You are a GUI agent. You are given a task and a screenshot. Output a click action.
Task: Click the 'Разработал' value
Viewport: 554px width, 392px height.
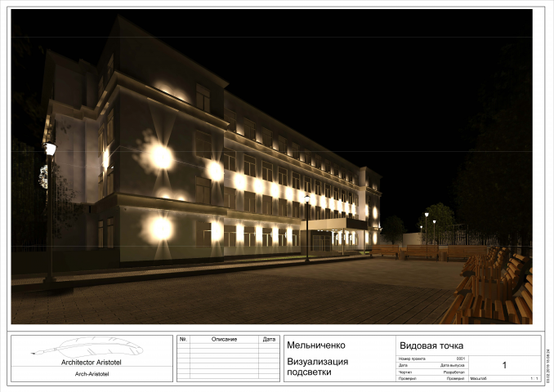tap(454, 372)
